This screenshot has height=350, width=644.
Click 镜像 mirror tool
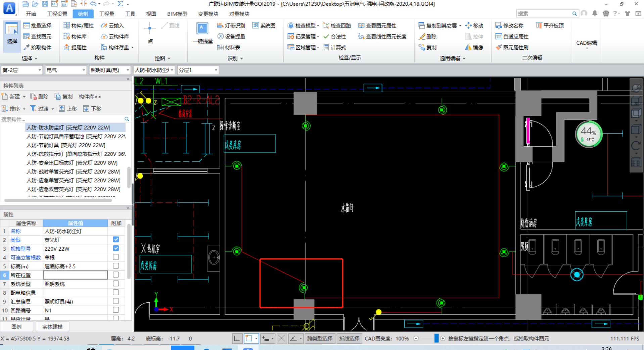pyautogui.click(x=474, y=47)
